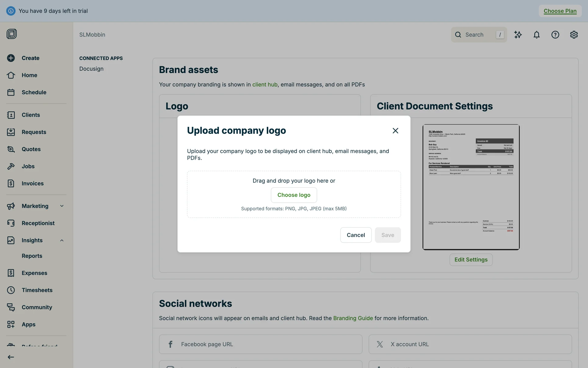Screen dimensions: 588x368
Task: Select the Reports submenu item
Action: (32, 256)
